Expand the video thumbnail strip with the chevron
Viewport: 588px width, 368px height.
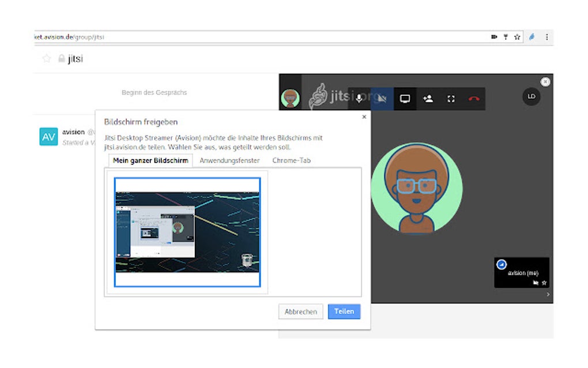pyautogui.click(x=548, y=294)
